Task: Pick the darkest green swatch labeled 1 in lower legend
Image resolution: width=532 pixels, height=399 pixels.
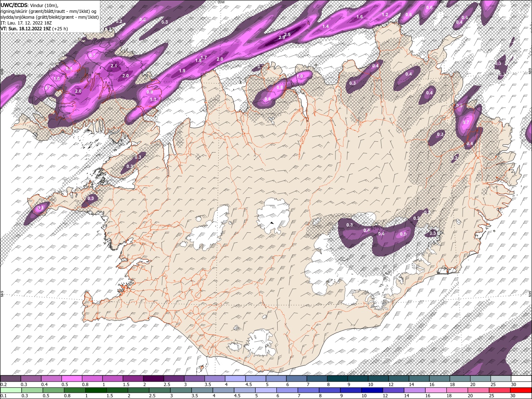Action: [x=96, y=390]
